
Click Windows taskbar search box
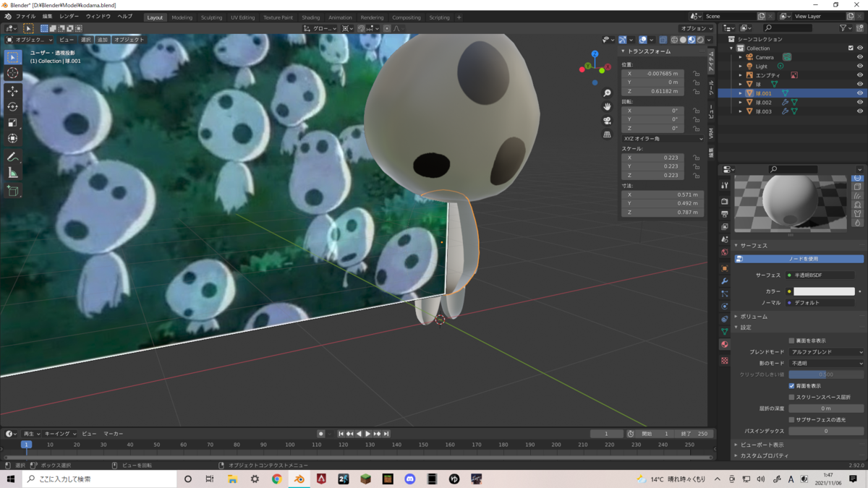(x=99, y=479)
